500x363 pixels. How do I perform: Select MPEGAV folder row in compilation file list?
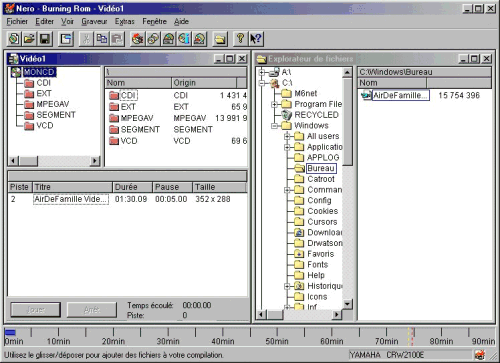(x=177, y=118)
